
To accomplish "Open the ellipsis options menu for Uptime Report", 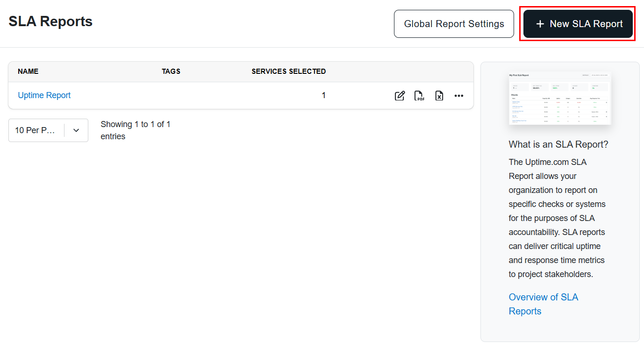I will tap(458, 95).
